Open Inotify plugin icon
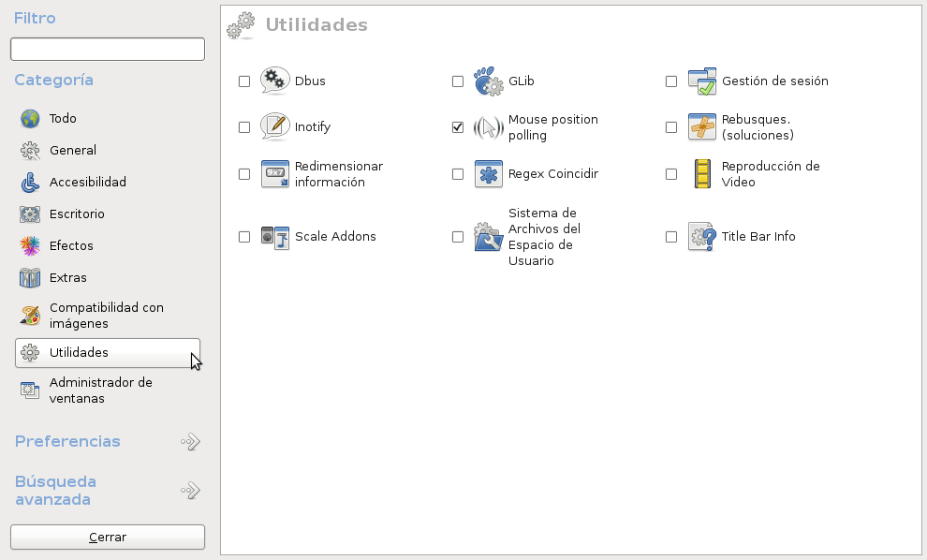Image resolution: width=927 pixels, height=560 pixels. (x=274, y=126)
